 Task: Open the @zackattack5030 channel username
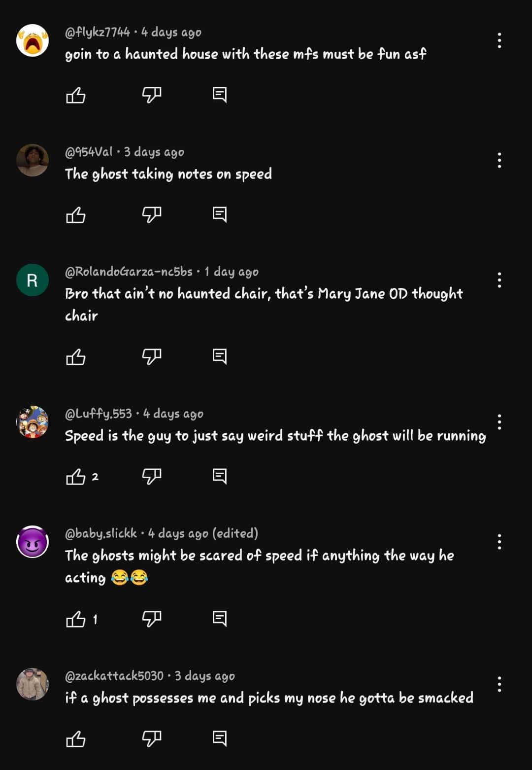[114, 676]
